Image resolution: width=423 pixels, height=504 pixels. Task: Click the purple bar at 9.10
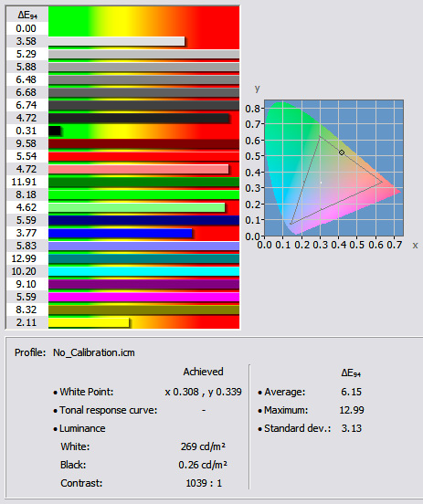click(143, 284)
